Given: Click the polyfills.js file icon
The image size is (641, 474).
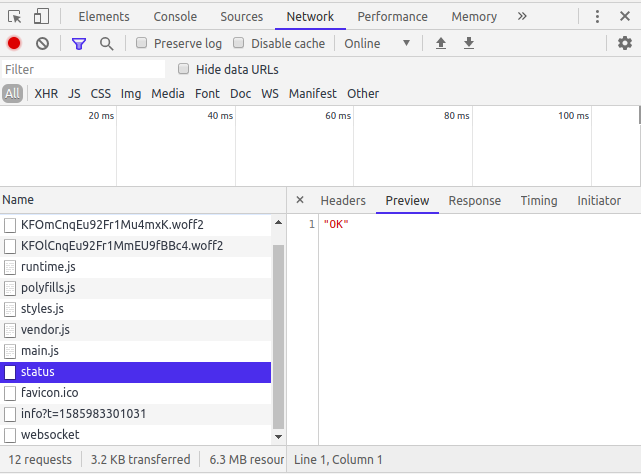Looking at the screenshot, I should coord(10,288).
